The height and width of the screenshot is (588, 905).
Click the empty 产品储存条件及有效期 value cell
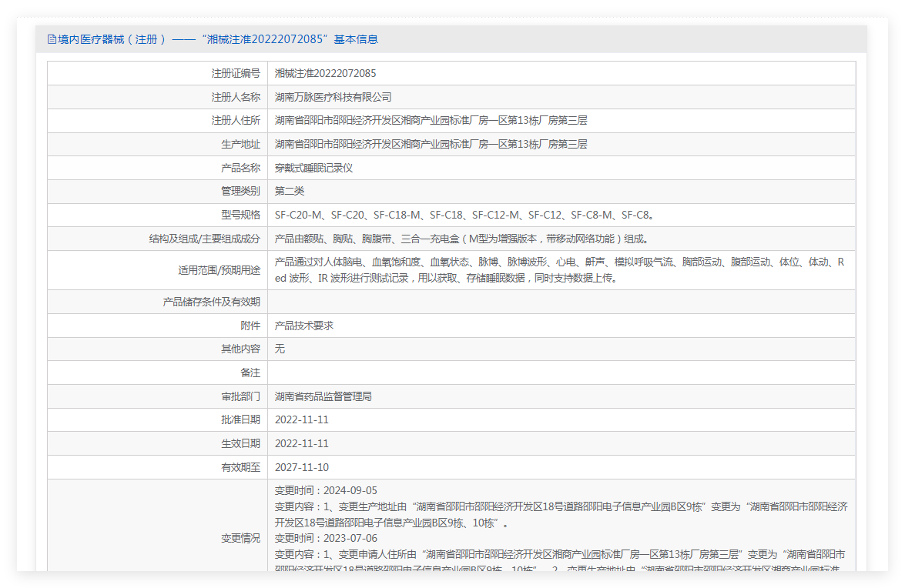(x=561, y=302)
